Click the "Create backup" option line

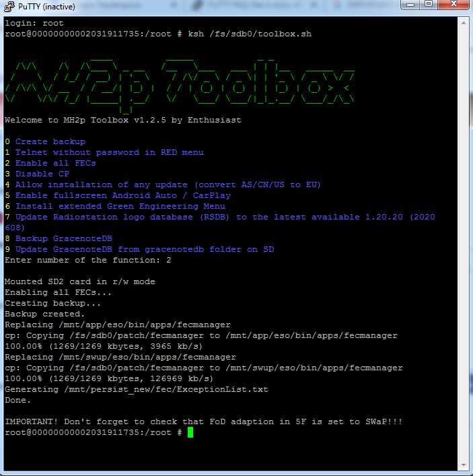pyautogui.click(x=50, y=141)
